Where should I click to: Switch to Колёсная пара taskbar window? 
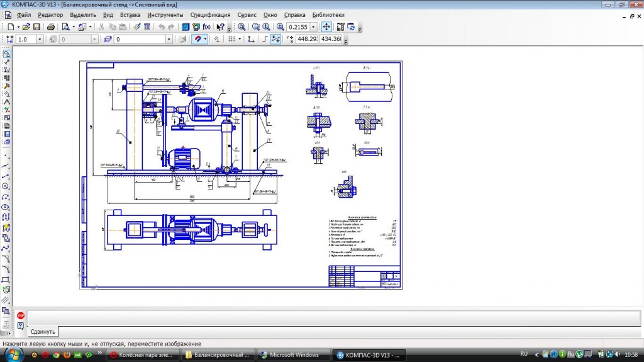(143, 354)
